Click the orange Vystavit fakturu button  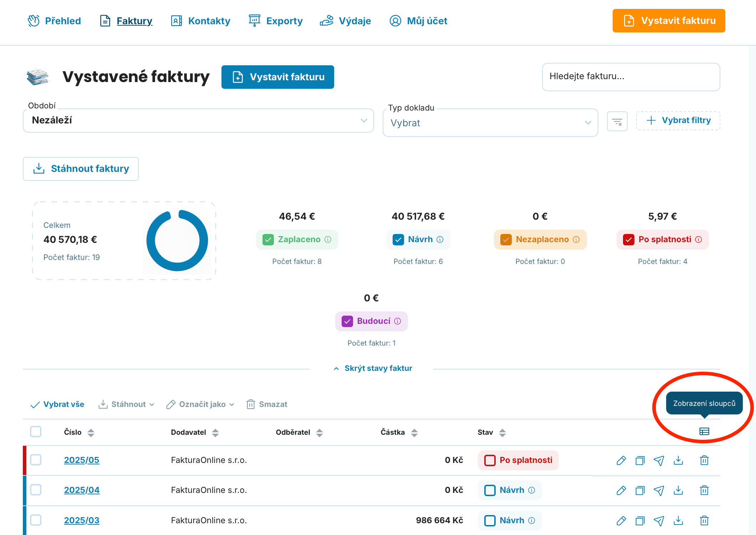(x=669, y=21)
